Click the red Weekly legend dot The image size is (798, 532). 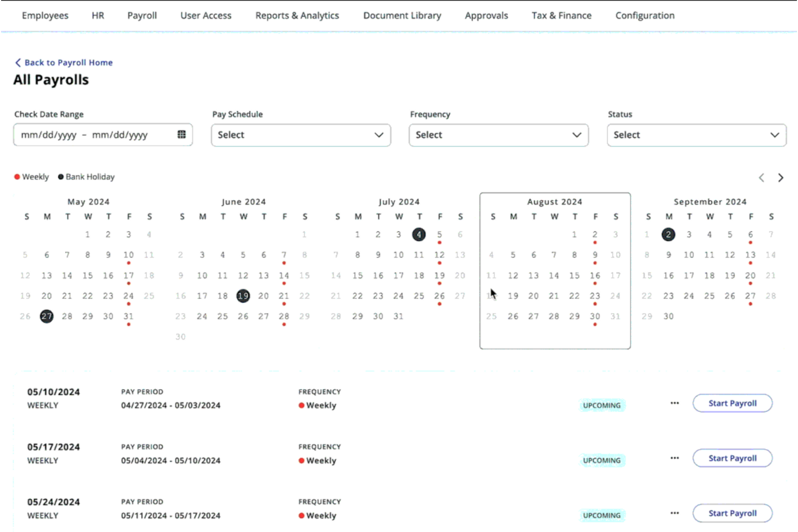point(17,176)
